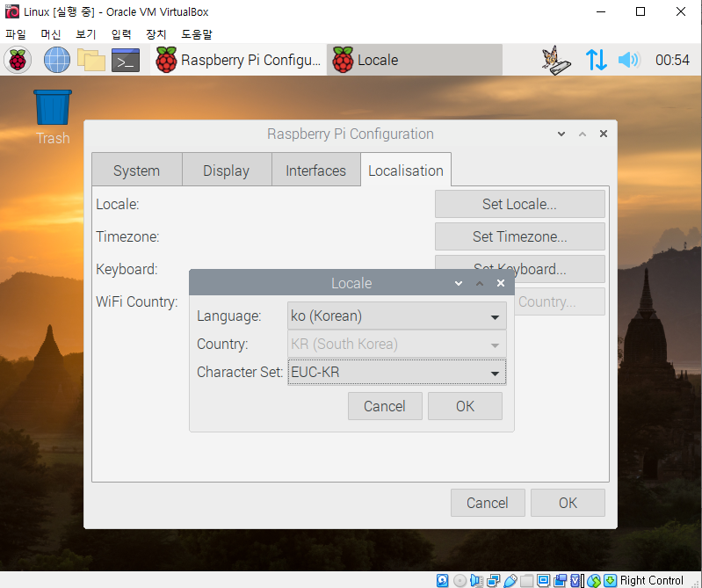This screenshot has width=702, height=588.
Task: Click the VirtualBox logo in title bar
Action: pyautogui.click(x=12, y=11)
